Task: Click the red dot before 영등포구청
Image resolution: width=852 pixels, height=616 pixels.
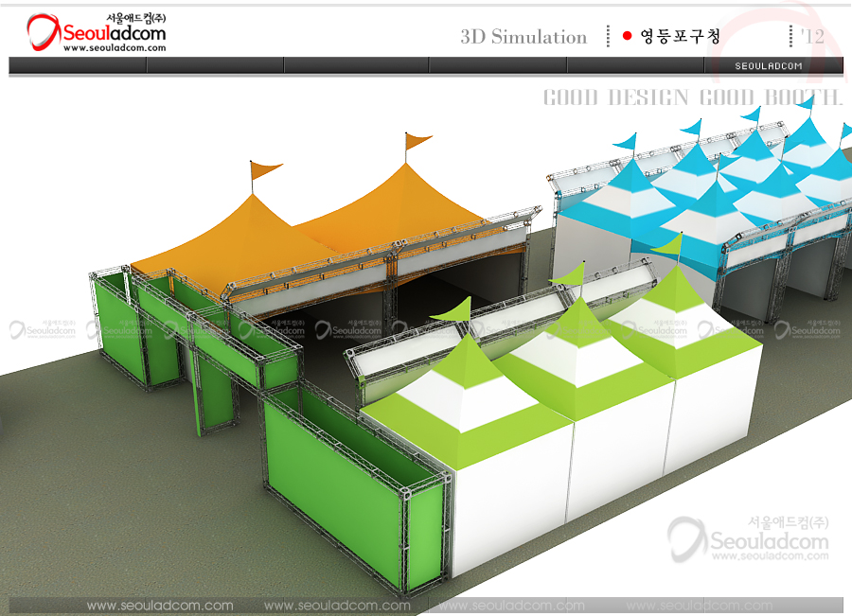Action: tap(627, 37)
